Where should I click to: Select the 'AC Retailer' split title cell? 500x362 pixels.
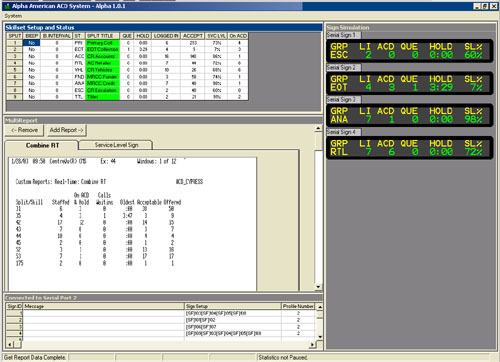pos(102,63)
